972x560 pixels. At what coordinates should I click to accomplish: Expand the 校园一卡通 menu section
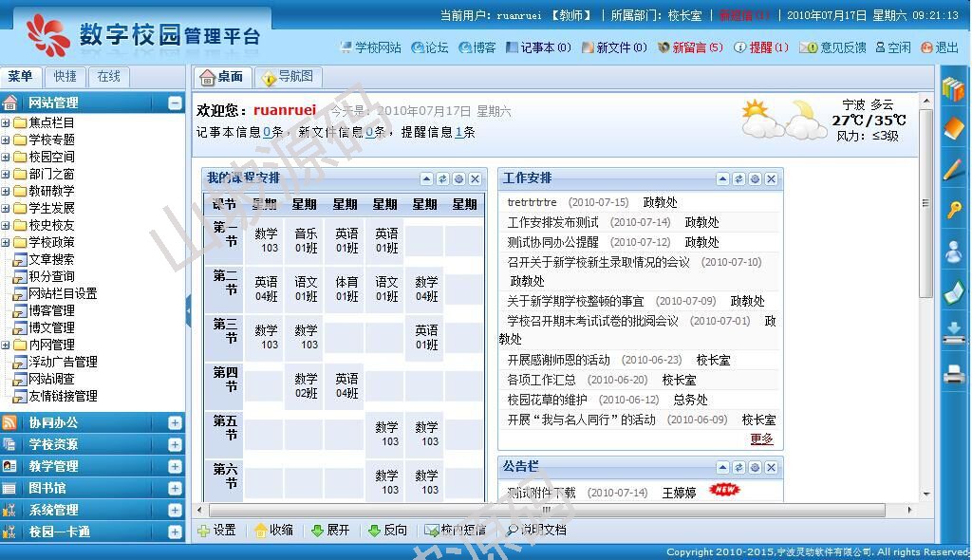coord(176,532)
